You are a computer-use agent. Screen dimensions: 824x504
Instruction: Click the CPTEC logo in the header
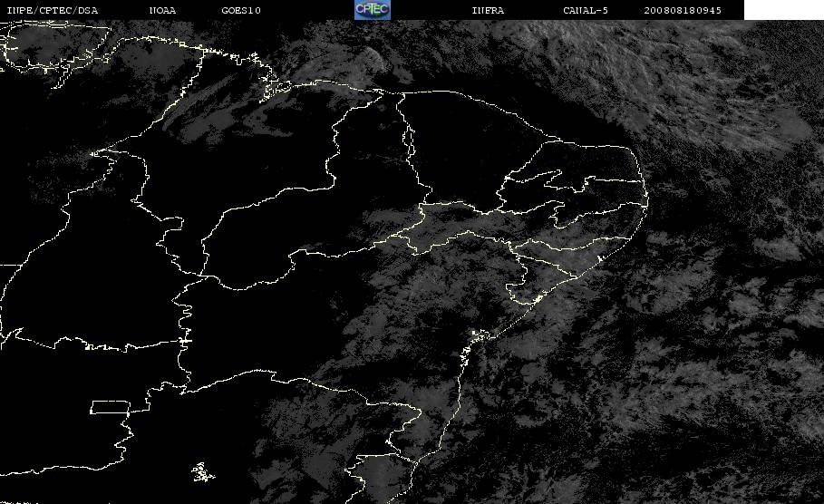(x=372, y=9)
